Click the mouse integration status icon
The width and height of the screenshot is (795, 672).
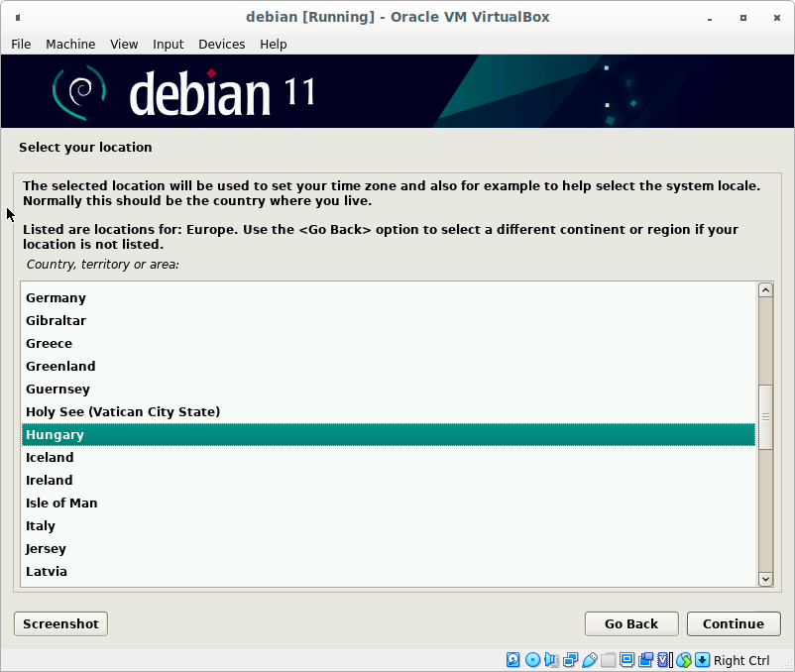tap(683, 660)
